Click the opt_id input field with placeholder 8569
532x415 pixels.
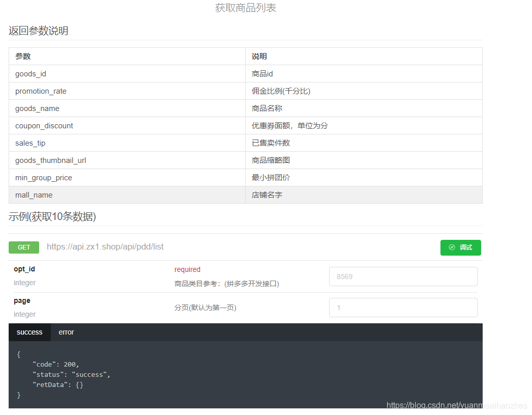(x=403, y=276)
